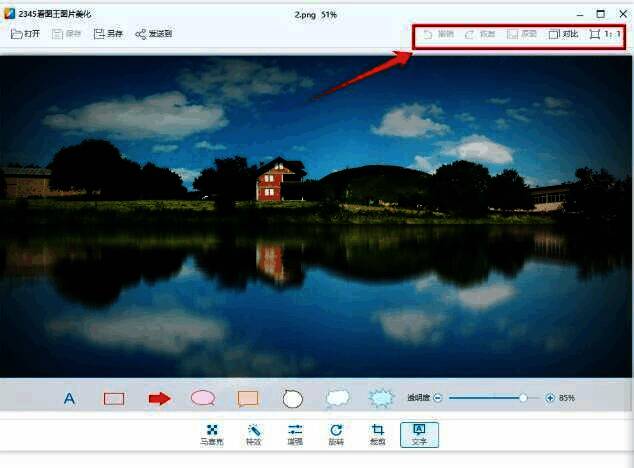
Task: Pick the red arrow shape
Action: pos(159,398)
